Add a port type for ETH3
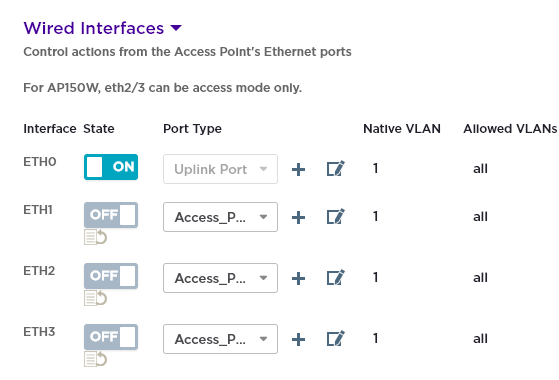Screen dimensions: 559x380 [x=298, y=339]
